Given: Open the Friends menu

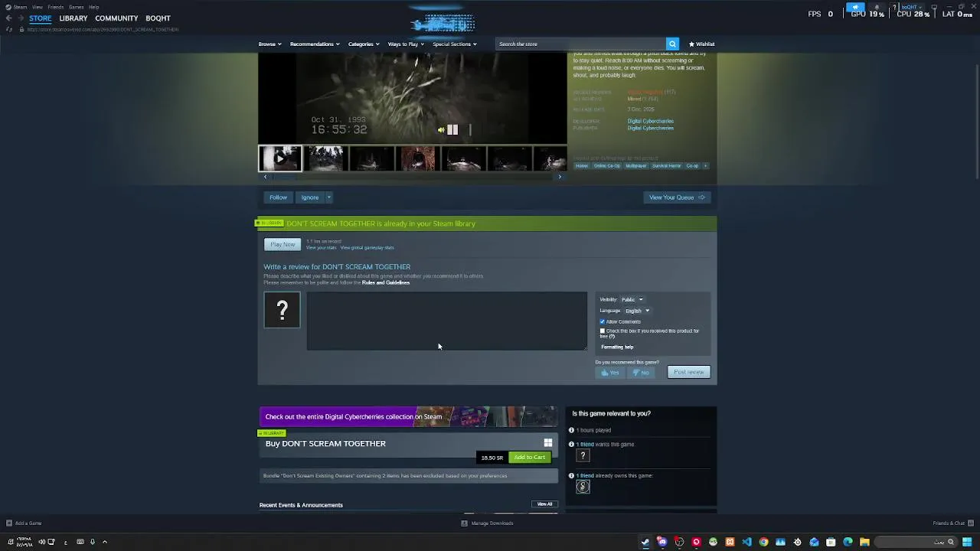Looking at the screenshot, I should coord(55,7).
